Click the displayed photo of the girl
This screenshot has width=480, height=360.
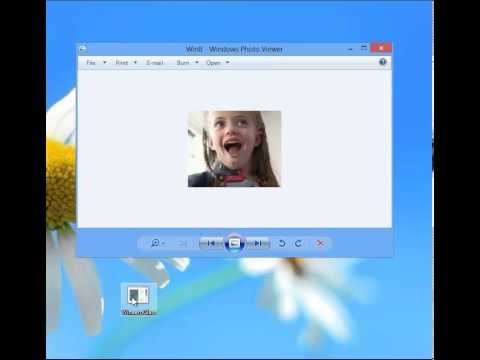pos(234,149)
